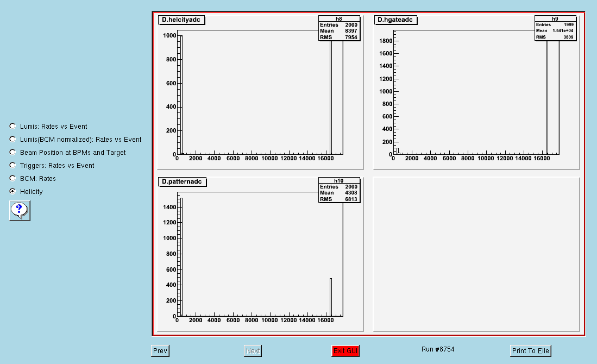This screenshot has width=597, height=364.
Task: Open the help question mark icon
Action: click(x=20, y=211)
